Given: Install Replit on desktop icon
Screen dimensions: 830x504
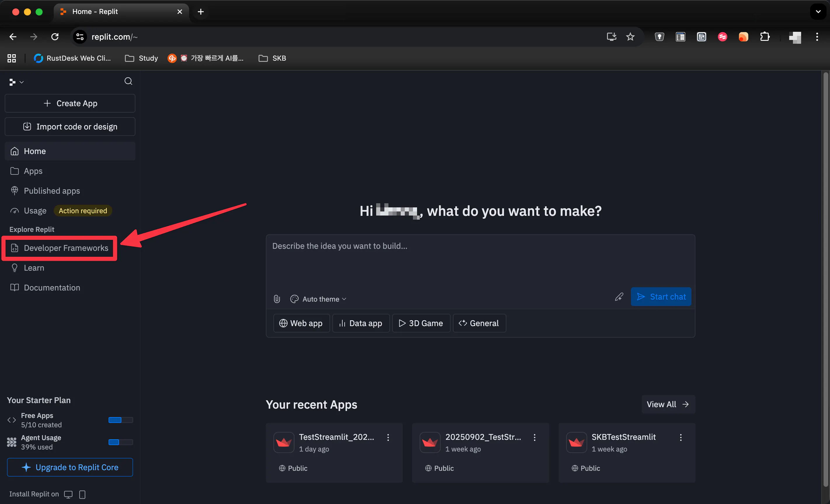Looking at the screenshot, I should (x=68, y=494).
